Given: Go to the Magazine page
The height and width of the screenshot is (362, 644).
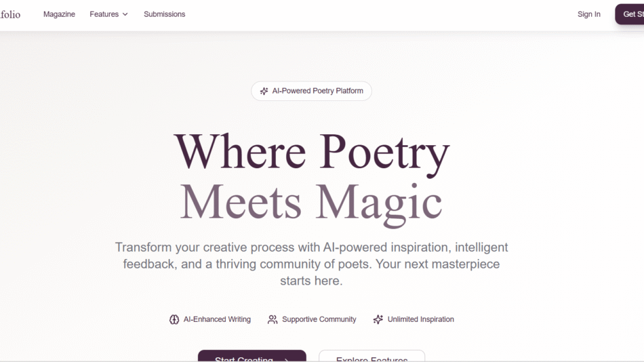Looking at the screenshot, I should pos(59,14).
